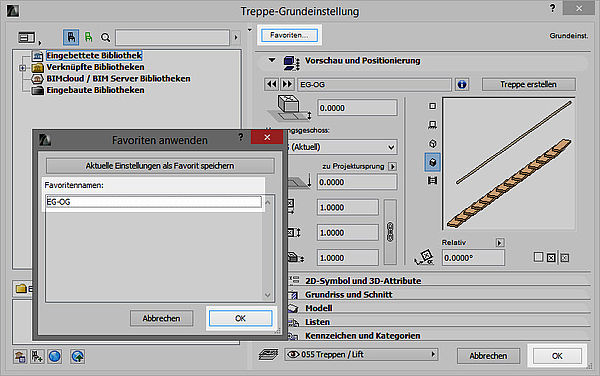Open the blue info icon
This screenshot has height=376, width=600.
462,84
